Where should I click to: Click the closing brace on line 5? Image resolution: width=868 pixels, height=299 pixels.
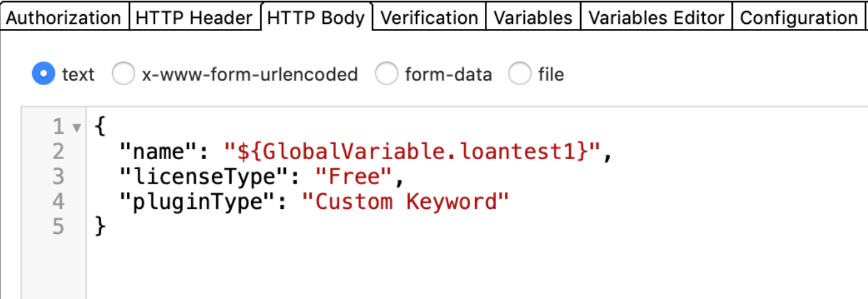100,227
